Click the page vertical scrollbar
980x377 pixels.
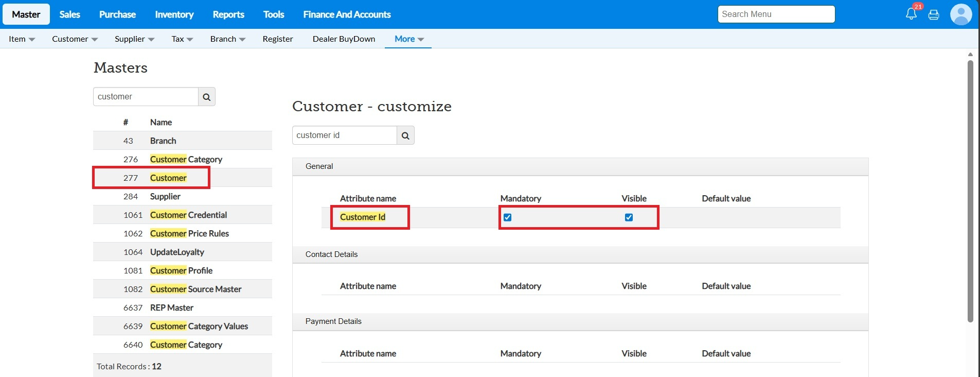point(970,191)
